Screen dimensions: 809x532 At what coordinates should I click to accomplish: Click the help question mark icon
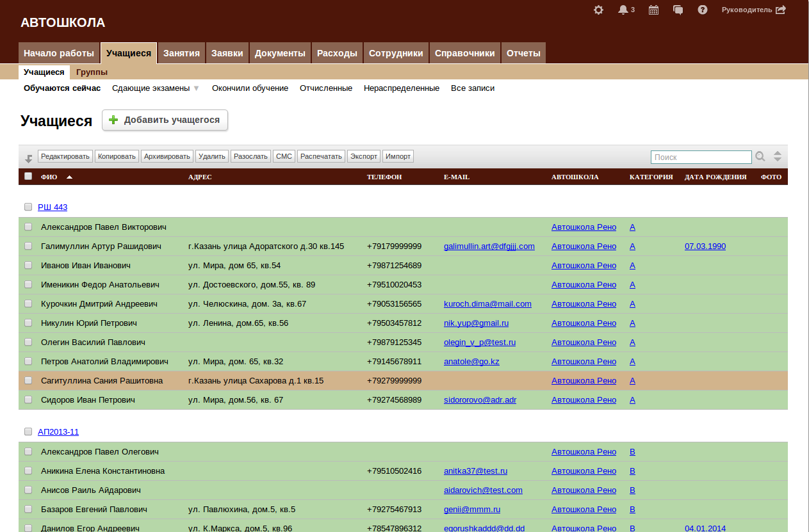(703, 10)
